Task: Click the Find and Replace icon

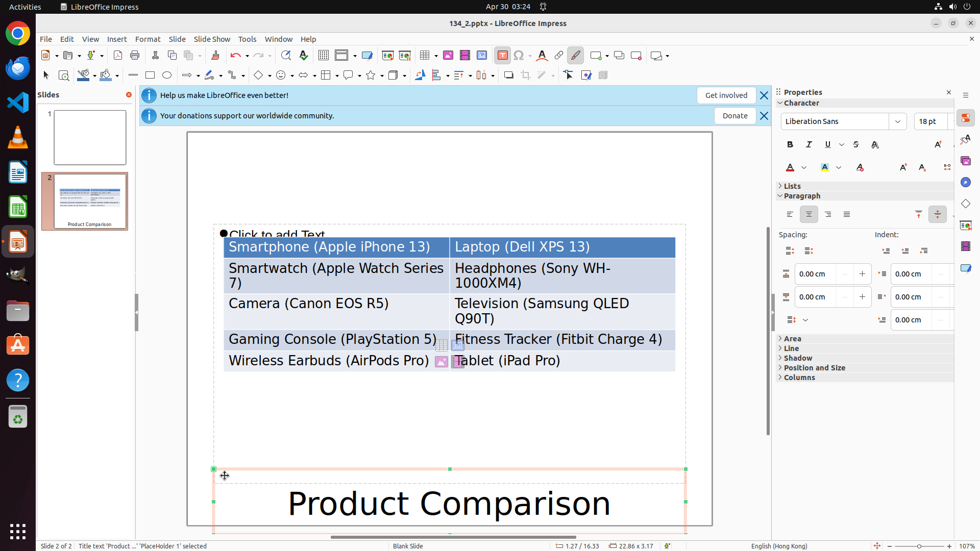Action: click(x=286, y=56)
